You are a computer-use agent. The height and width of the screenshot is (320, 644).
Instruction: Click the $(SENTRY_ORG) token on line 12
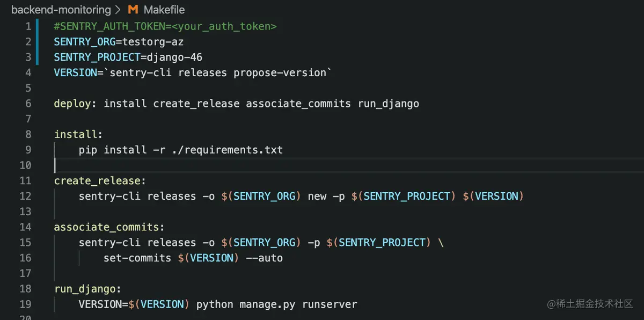click(x=260, y=196)
